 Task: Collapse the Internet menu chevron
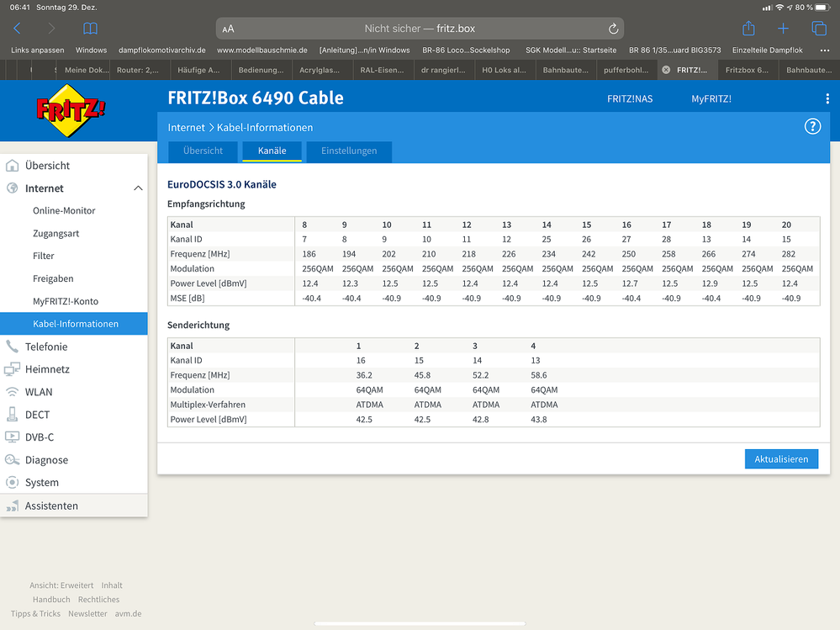138,188
